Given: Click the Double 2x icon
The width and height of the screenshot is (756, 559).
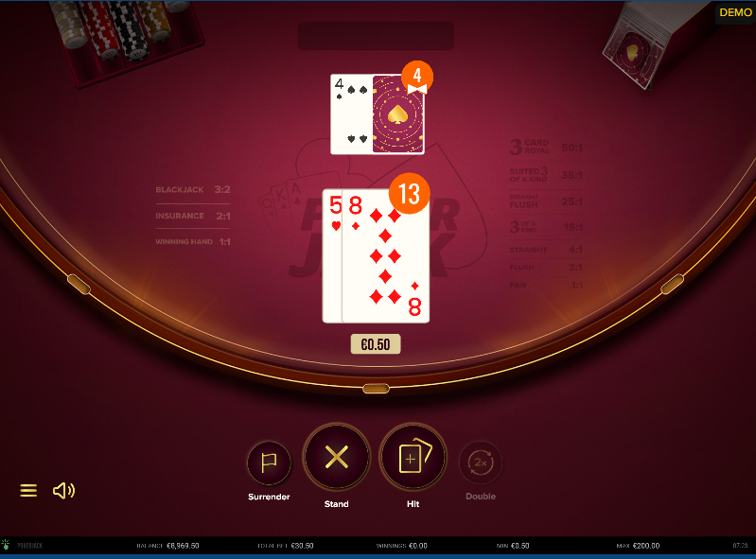Looking at the screenshot, I should [481, 463].
